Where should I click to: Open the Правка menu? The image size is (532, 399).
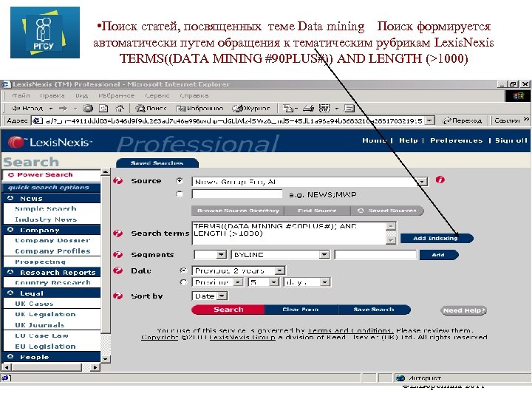(52, 95)
